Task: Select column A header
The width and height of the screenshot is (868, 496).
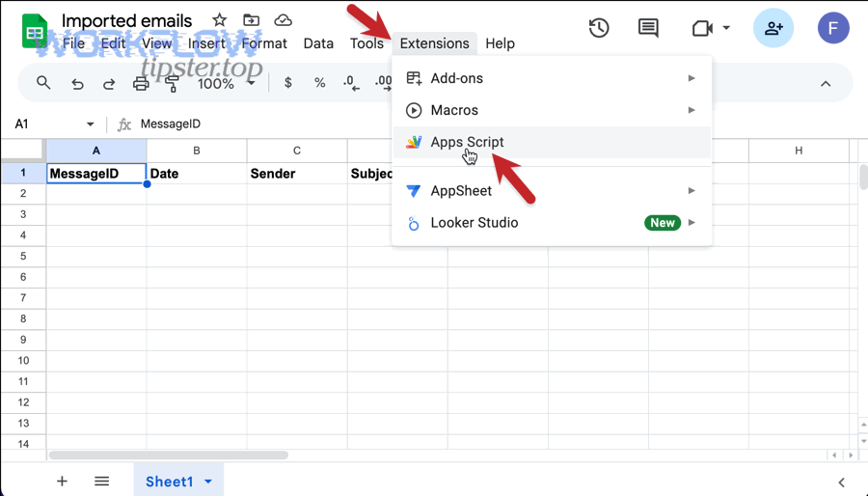Action: (x=96, y=151)
